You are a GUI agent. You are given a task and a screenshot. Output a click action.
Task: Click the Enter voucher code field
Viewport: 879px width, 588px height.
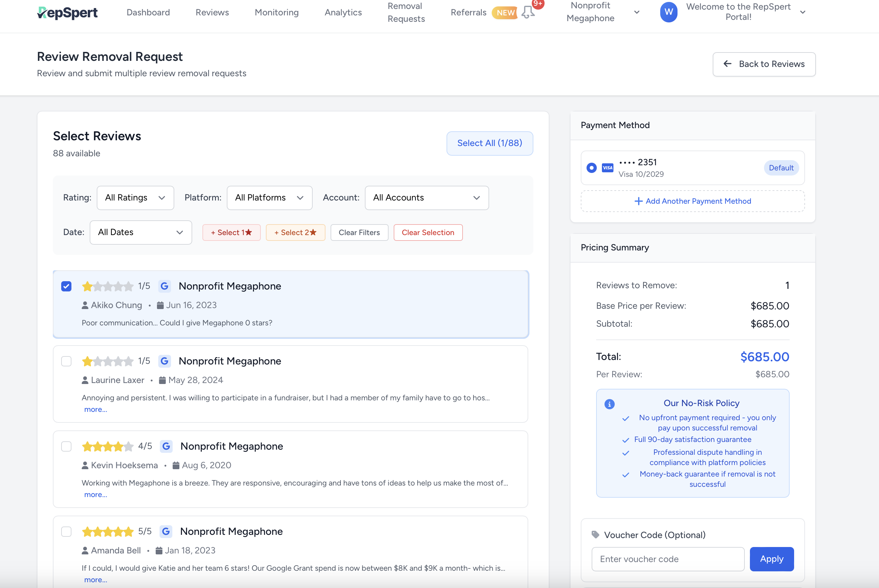668,559
